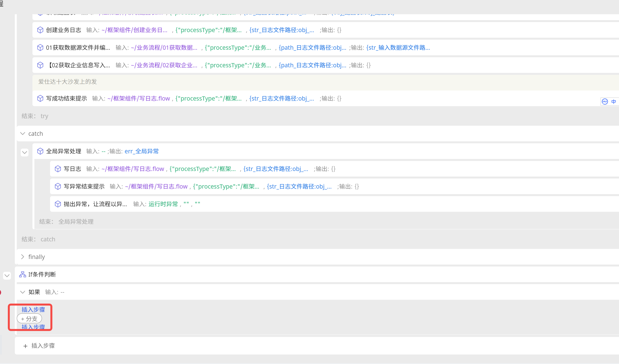Select the comment 爱仕达十大沙发上的发
The image size is (619, 364).
click(x=67, y=82)
